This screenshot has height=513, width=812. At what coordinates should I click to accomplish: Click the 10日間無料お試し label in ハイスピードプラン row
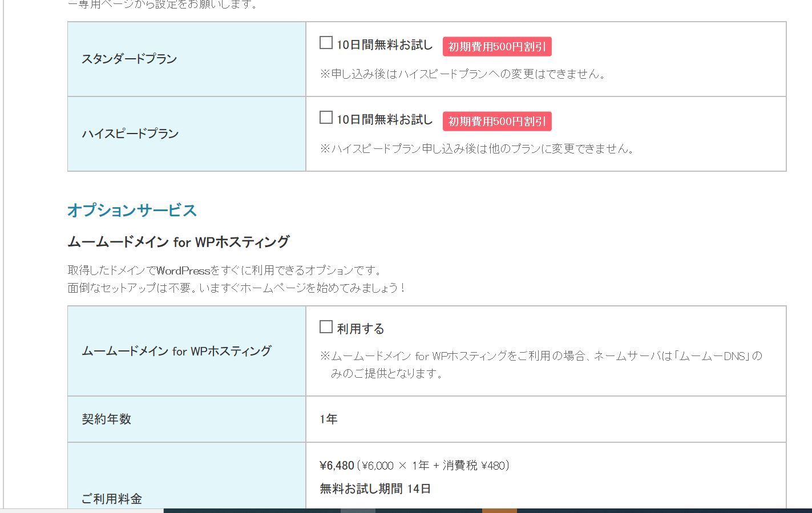(x=385, y=120)
